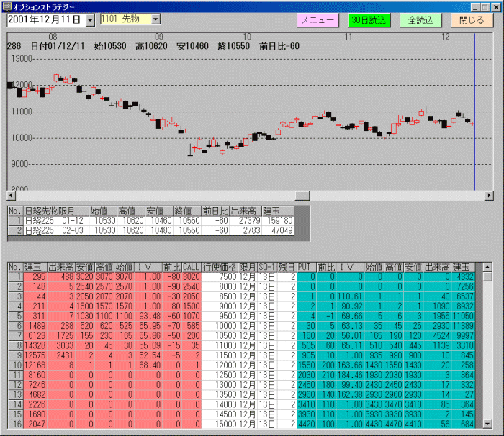Click the CALL column header
The height and width of the screenshot is (436, 504).
pyautogui.click(x=191, y=267)
